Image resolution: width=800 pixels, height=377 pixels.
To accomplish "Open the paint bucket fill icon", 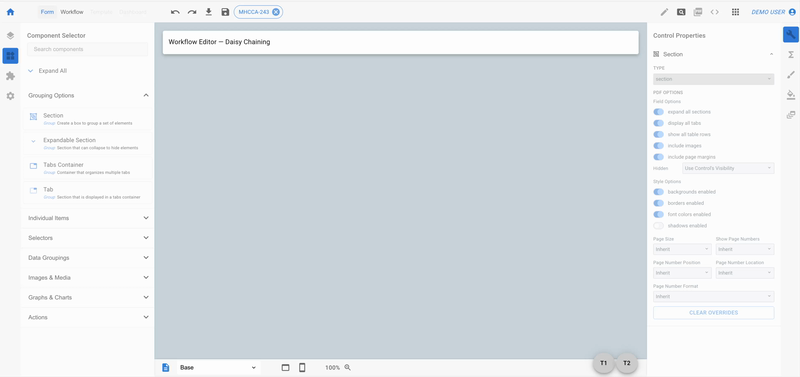I will point(791,95).
